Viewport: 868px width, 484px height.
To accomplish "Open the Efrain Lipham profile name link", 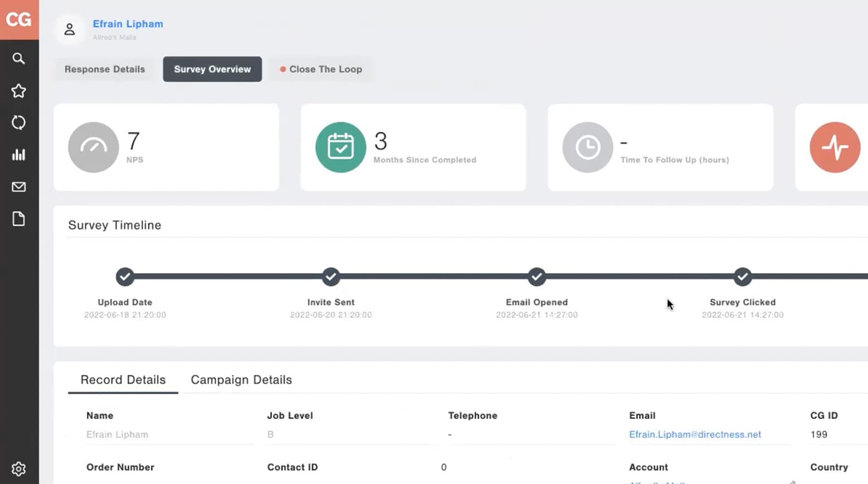I will (128, 23).
